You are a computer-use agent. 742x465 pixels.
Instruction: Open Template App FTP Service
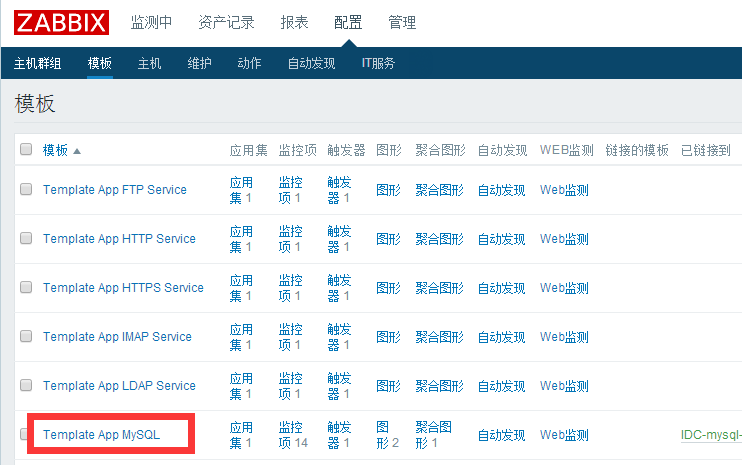point(115,190)
